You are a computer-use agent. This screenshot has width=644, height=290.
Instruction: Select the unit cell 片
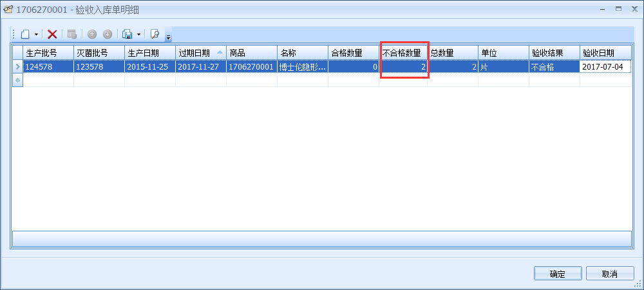click(x=504, y=66)
